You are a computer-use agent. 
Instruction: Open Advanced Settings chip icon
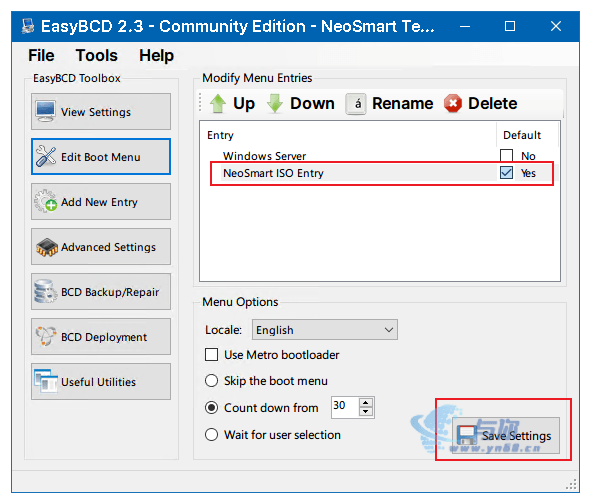click(46, 247)
